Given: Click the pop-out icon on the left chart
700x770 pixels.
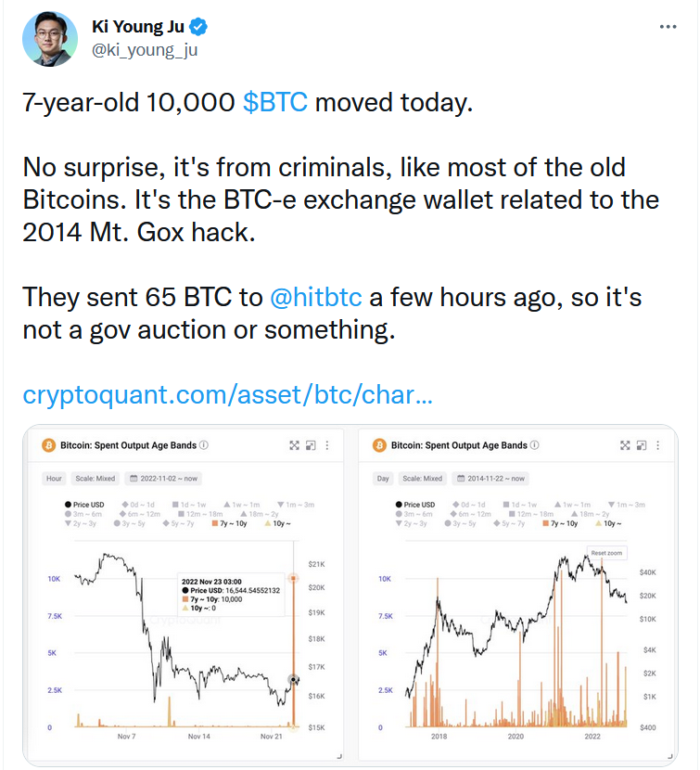Looking at the screenshot, I should click(x=312, y=445).
